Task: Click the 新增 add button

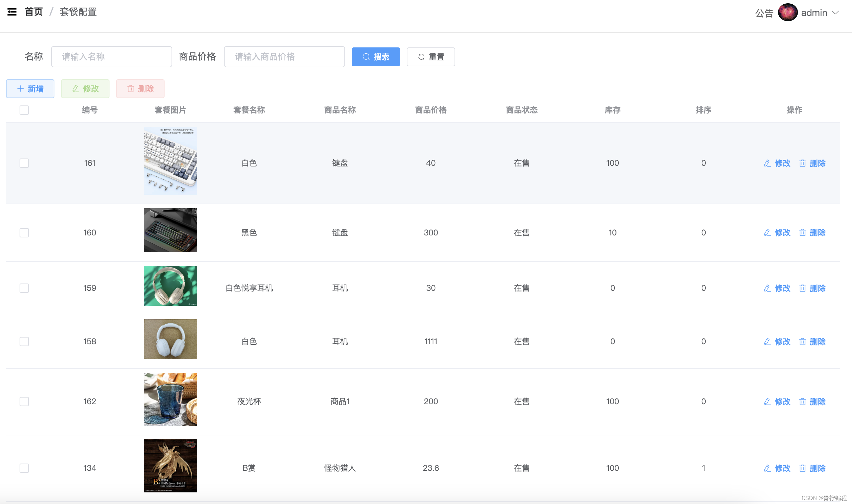Action: [30, 89]
